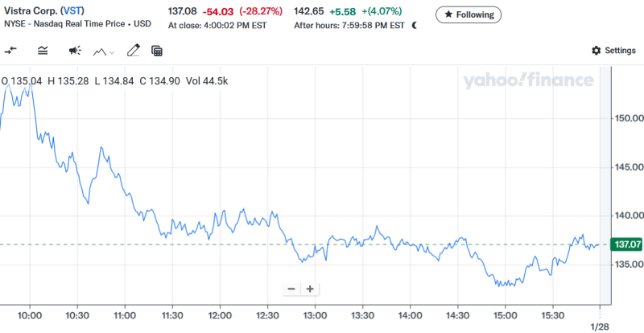Click the 137.07 current price label
Viewport: 644px width, 333px height.
tap(627, 245)
